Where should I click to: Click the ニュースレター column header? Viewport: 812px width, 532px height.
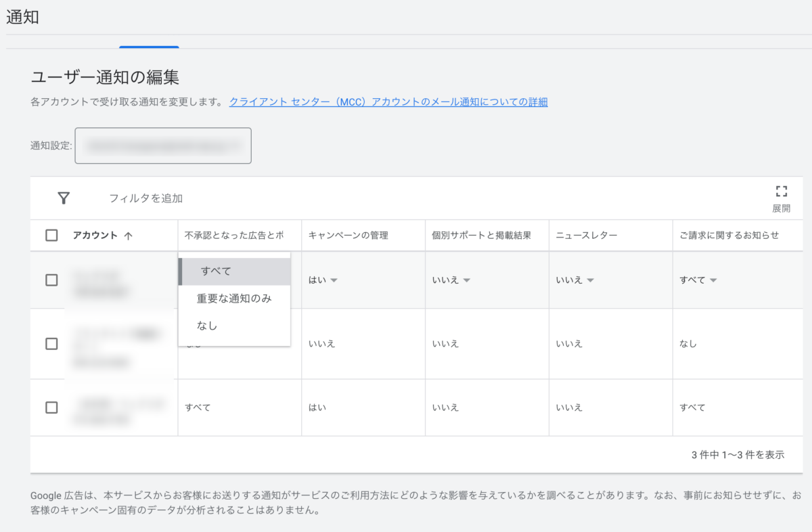(x=586, y=236)
